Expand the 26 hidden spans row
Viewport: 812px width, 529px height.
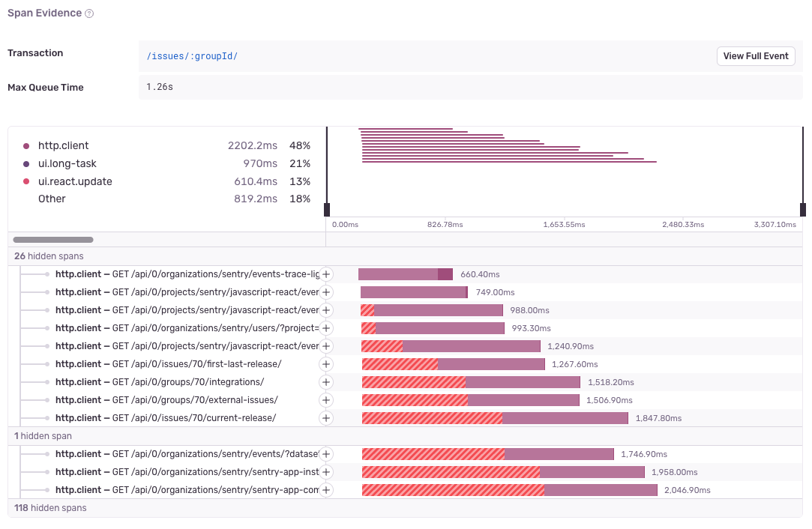click(x=49, y=256)
